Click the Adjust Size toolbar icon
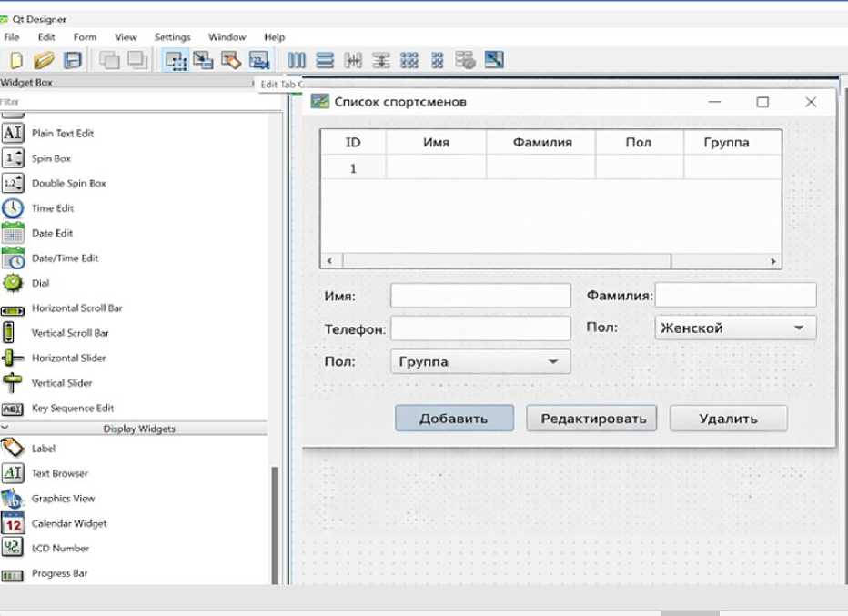Image resolution: width=848 pixels, height=616 pixels. tap(494, 61)
